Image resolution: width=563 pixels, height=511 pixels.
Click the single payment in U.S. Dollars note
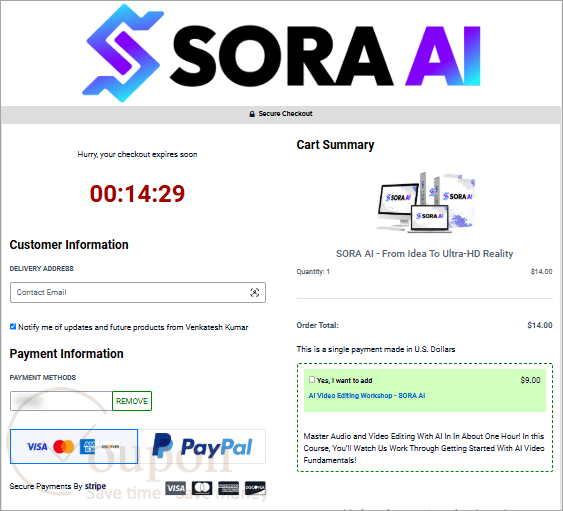[x=376, y=349]
